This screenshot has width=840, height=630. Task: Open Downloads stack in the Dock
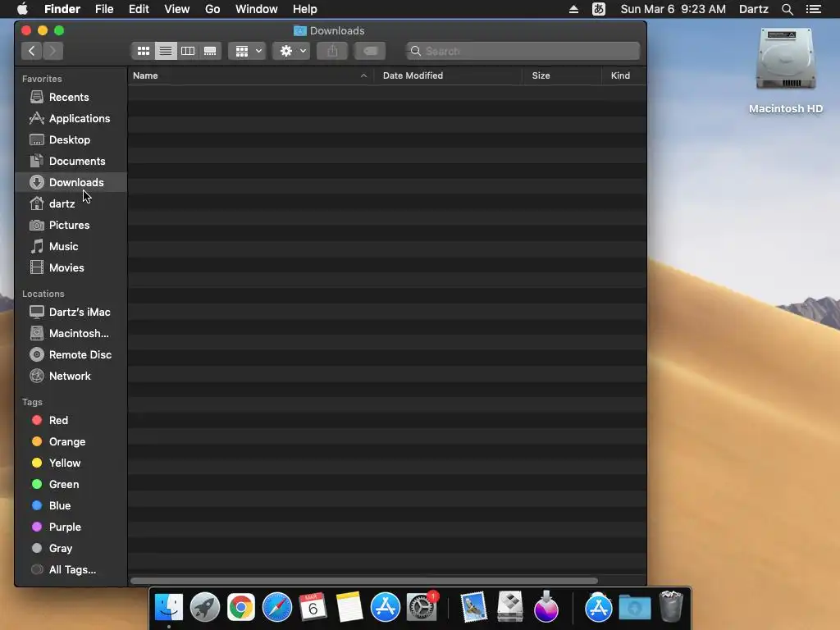tap(635, 608)
